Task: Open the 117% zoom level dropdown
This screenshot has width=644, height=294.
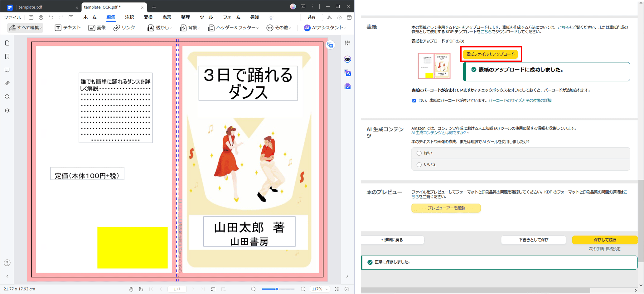Action: pos(320,289)
